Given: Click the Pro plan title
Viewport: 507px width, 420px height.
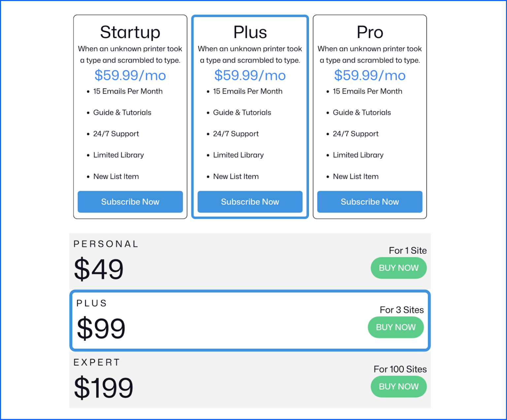Looking at the screenshot, I should [370, 32].
